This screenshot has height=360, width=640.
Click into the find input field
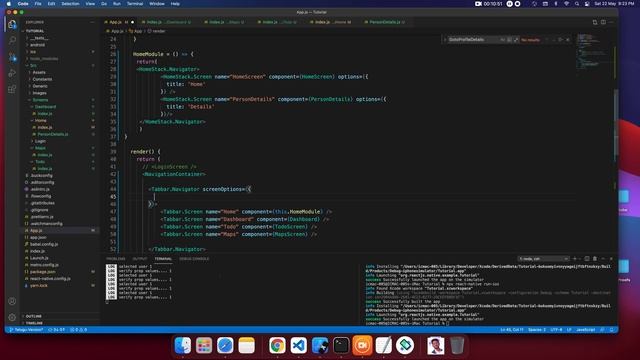pos(473,40)
